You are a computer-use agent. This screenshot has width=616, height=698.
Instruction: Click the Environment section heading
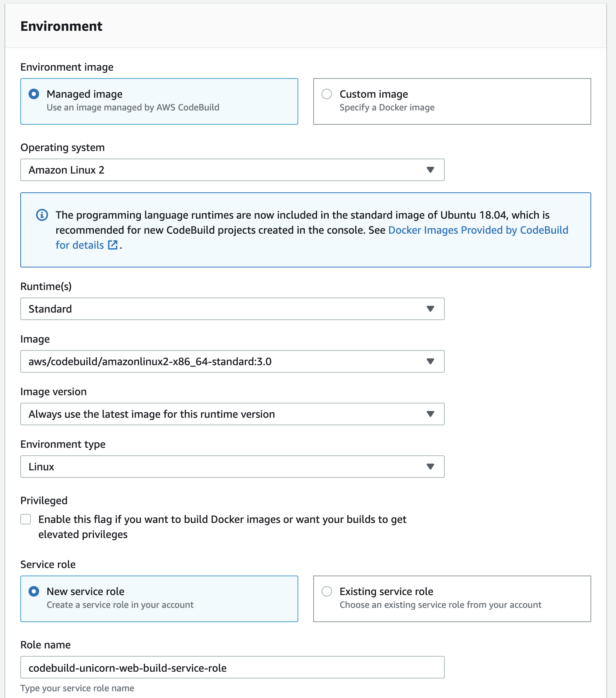pyautogui.click(x=61, y=26)
